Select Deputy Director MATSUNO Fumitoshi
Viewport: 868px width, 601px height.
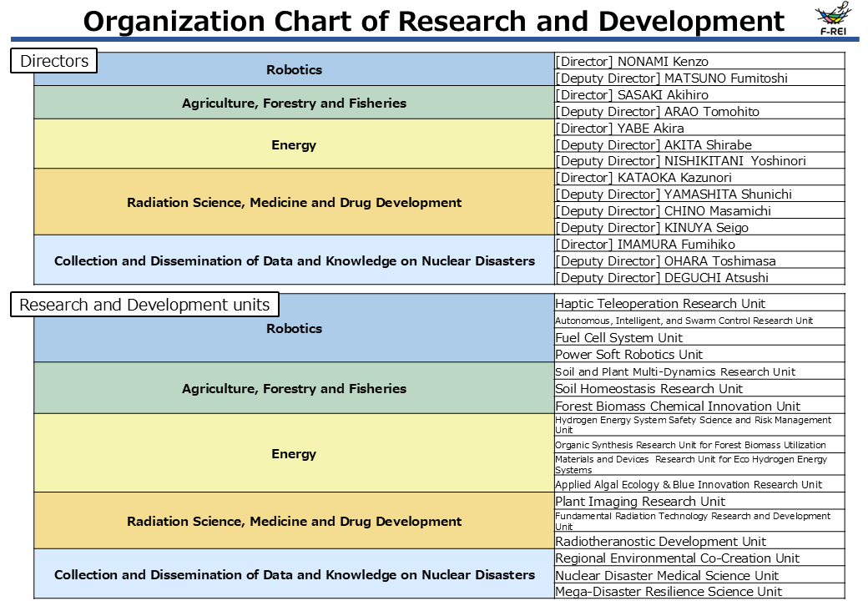pyautogui.click(x=671, y=78)
